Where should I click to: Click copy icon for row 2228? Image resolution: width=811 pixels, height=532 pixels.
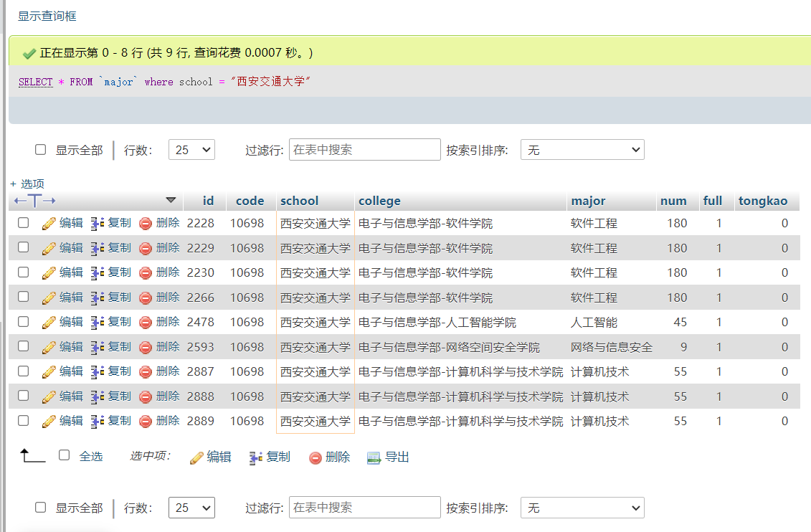pyautogui.click(x=98, y=224)
